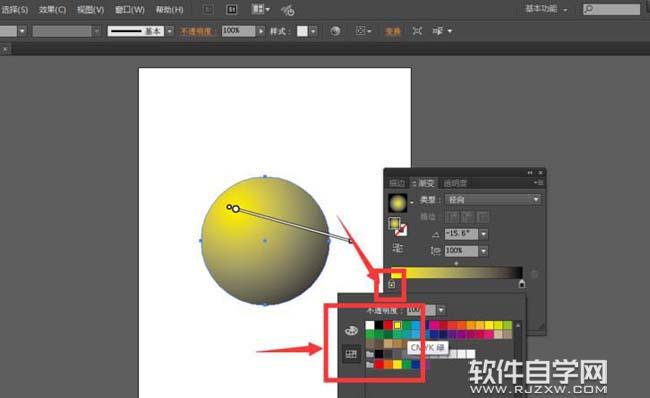Open the 窗口(W) menu
650x398 pixels.
tap(129, 10)
